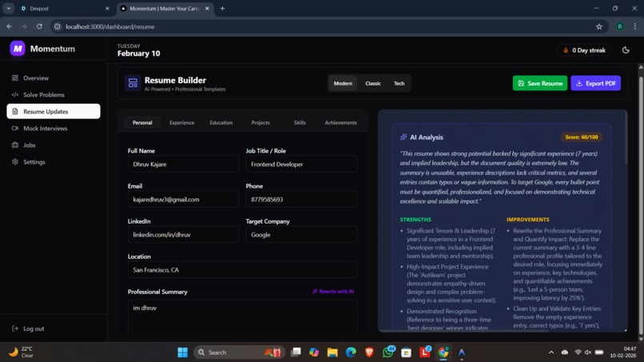This screenshot has width=644, height=362.
Task: Open Brave browser from the taskbar
Action: pyautogui.click(x=369, y=352)
